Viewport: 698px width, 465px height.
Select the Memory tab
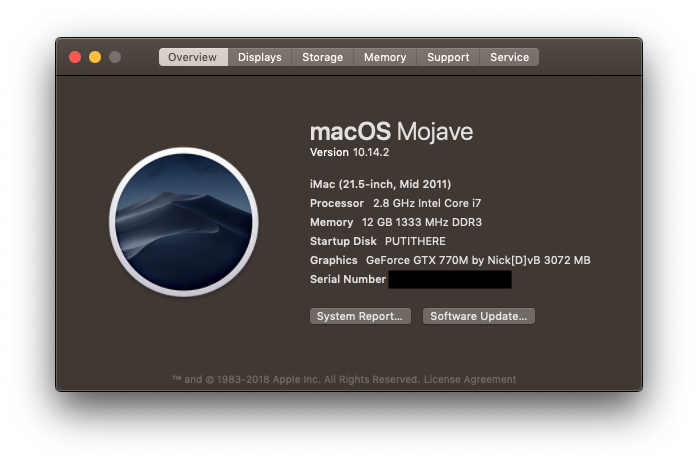[x=385, y=57]
